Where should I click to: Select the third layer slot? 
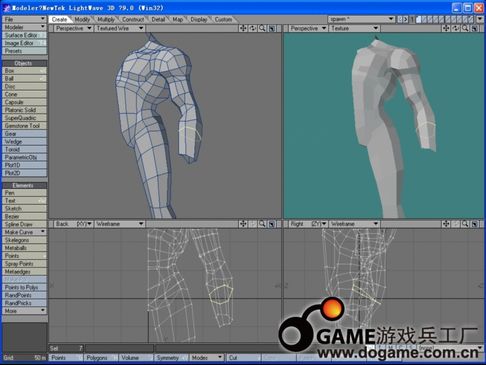click(x=430, y=19)
